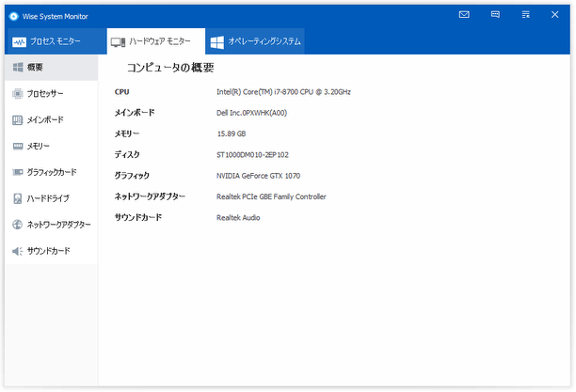Select the ハードウェア モニター tab
The height and width of the screenshot is (392, 576).
[156, 41]
